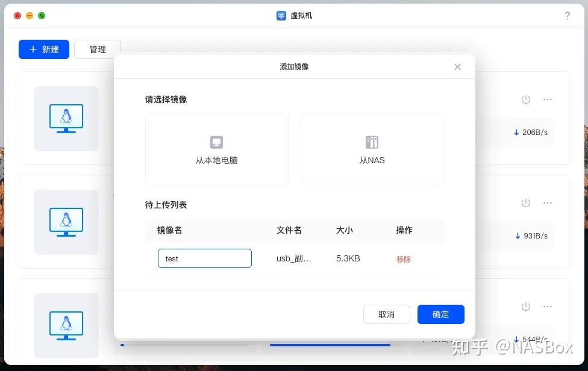This screenshot has height=371, width=588.
Task: Click power icon of first virtual machine
Action: 526,99
